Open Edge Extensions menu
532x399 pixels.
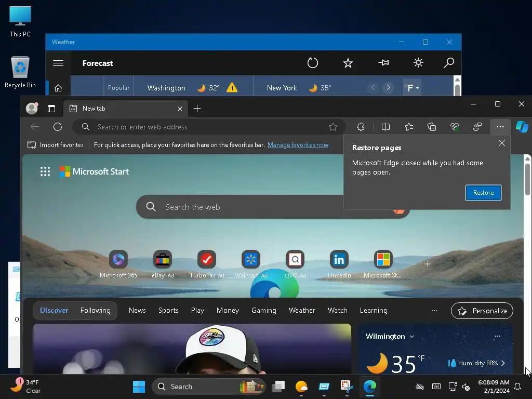click(361, 127)
